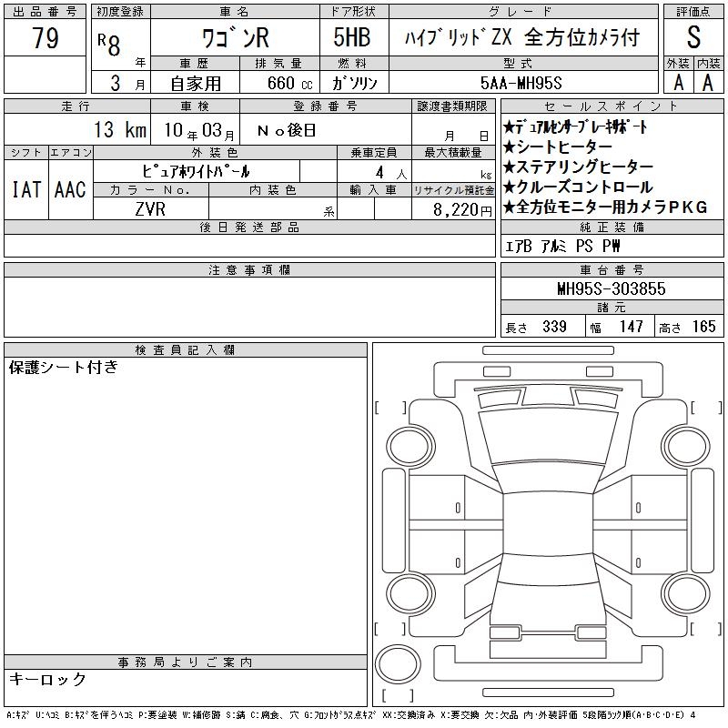Viewport: 728px width, 728px height.
Task: Click the bracket box above upper-left wheel
Action: 391,406
